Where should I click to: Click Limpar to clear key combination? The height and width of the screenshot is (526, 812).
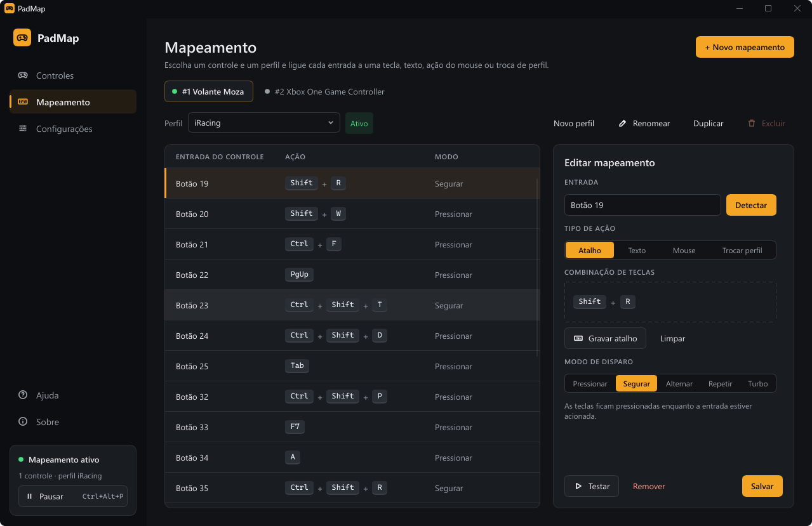(x=672, y=338)
